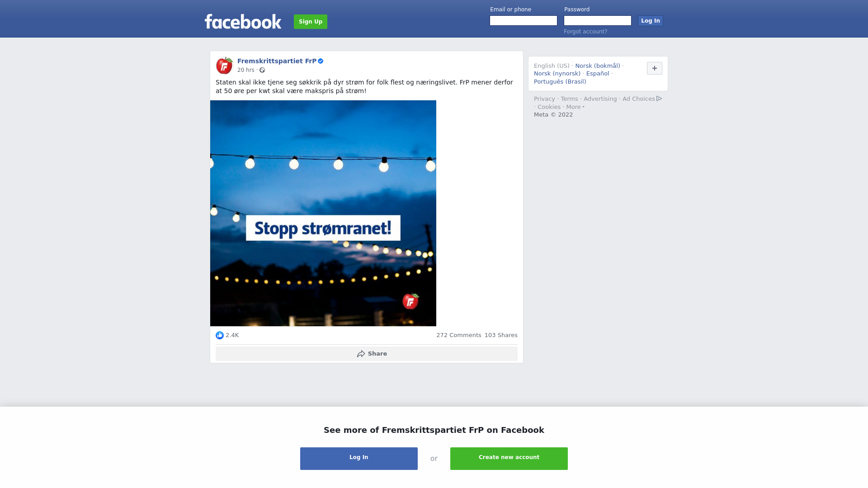Screen dimensions: 868x488
Task: Click the Ad Choices triangle icon
Action: coord(659,99)
